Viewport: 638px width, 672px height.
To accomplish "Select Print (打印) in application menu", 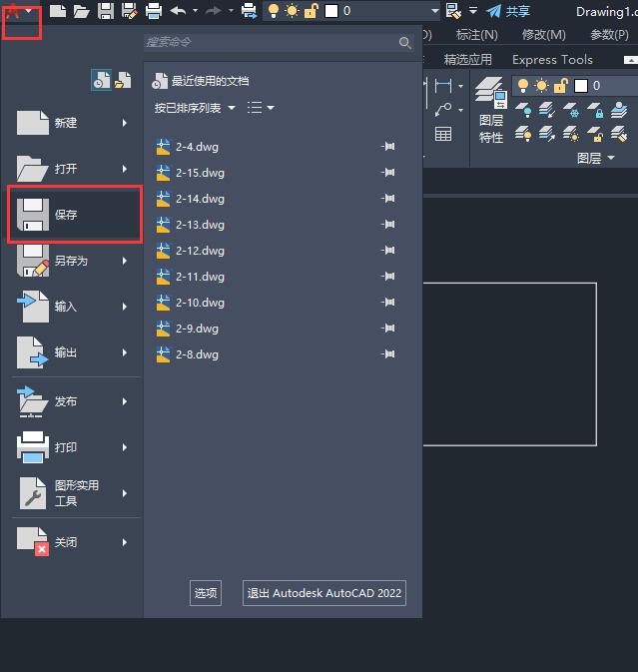I will click(74, 447).
